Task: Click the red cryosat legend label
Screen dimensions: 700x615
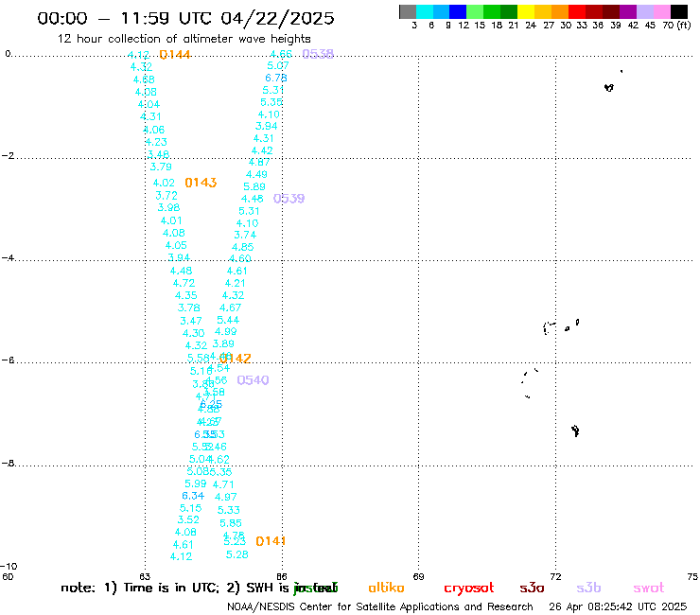Action: pos(469,588)
